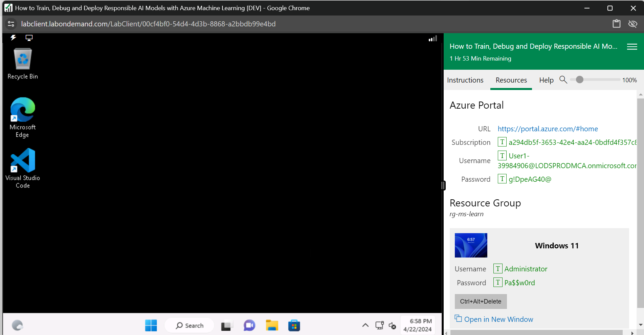Click the g!DpeAG40@ password text
Screen dimensions: 644x335
pos(530,179)
